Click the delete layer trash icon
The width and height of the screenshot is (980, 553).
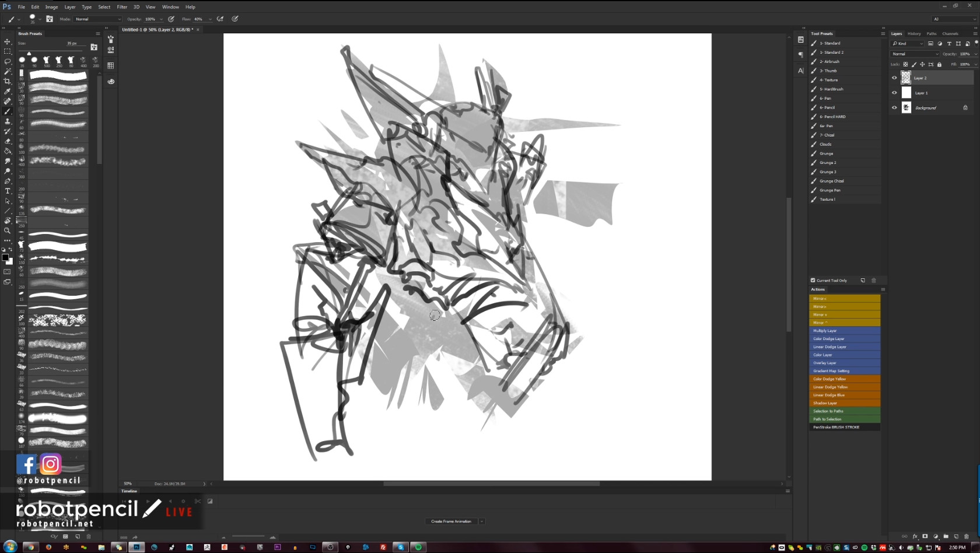966,537
